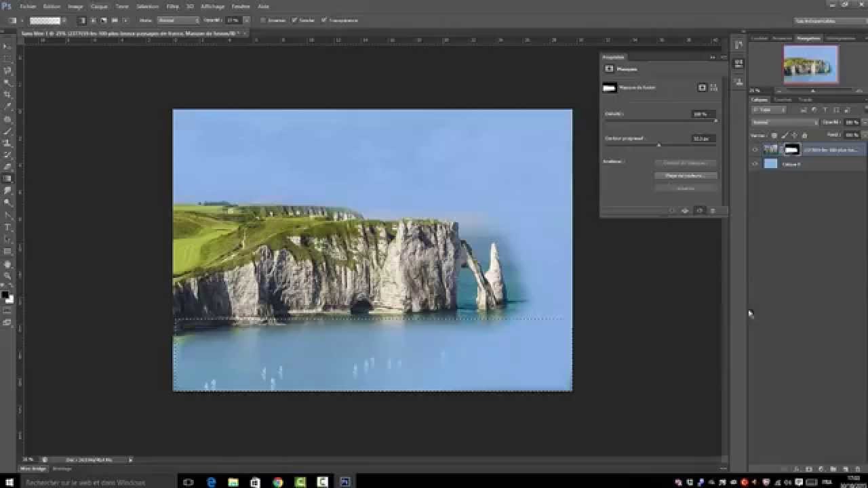868x488 pixels.
Task: Adjust the Contour progressif slider
Action: click(x=658, y=145)
